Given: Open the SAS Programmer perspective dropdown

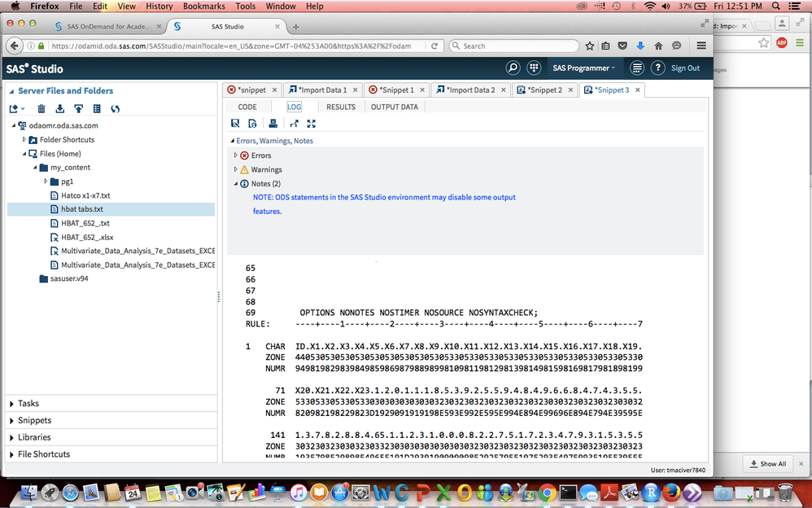Looking at the screenshot, I should [583, 68].
